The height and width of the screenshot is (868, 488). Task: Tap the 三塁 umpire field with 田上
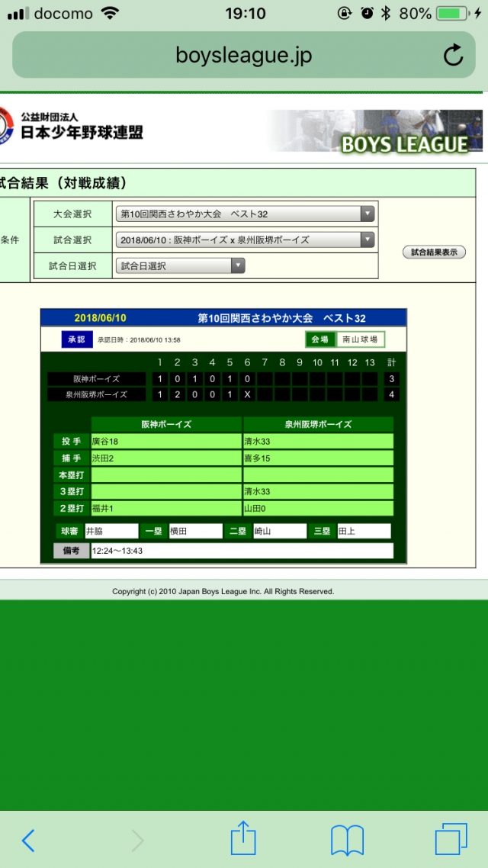pos(364,531)
